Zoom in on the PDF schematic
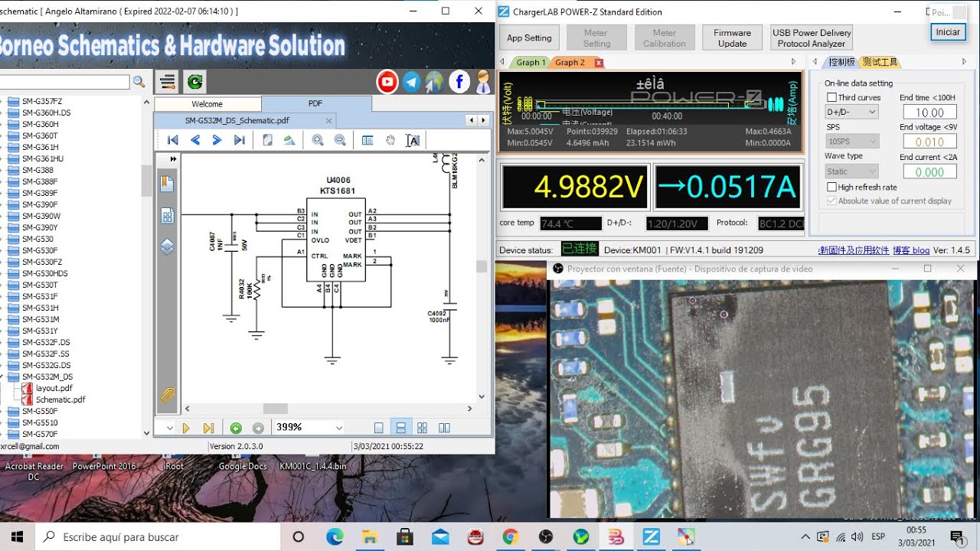The height and width of the screenshot is (551, 980). click(x=318, y=140)
